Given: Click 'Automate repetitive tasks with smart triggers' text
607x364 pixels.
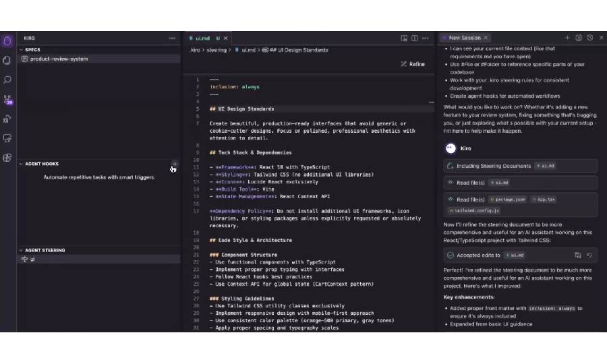Looking at the screenshot, I should pyautogui.click(x=98, y=177).
